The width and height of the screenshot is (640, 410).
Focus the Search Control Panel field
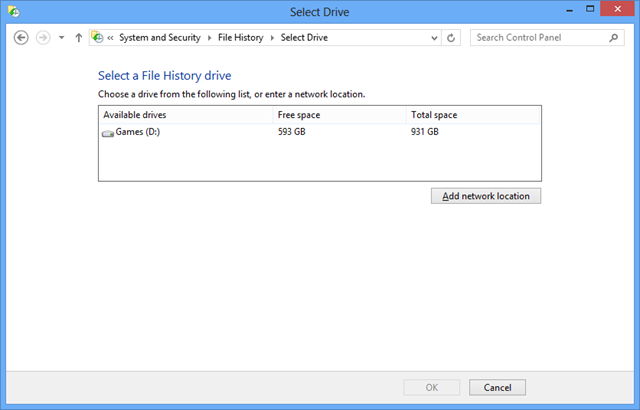tap(538, 38)
